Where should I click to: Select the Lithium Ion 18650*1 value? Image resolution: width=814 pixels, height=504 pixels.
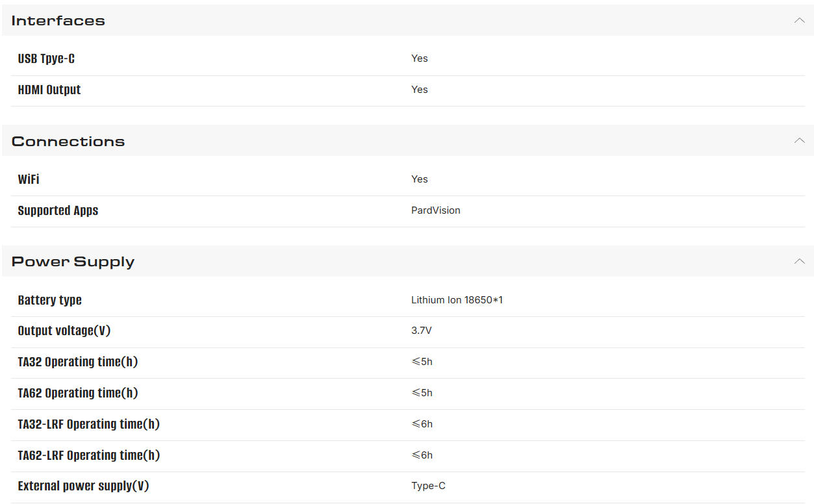pos(457,300)
